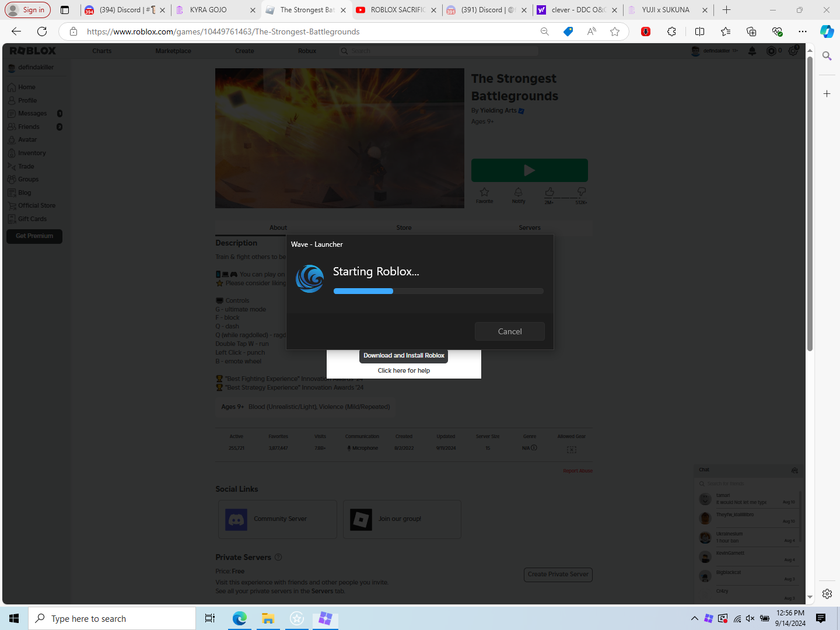Refresh the page
Screen dimensions: 840x630
pos(42,32)
